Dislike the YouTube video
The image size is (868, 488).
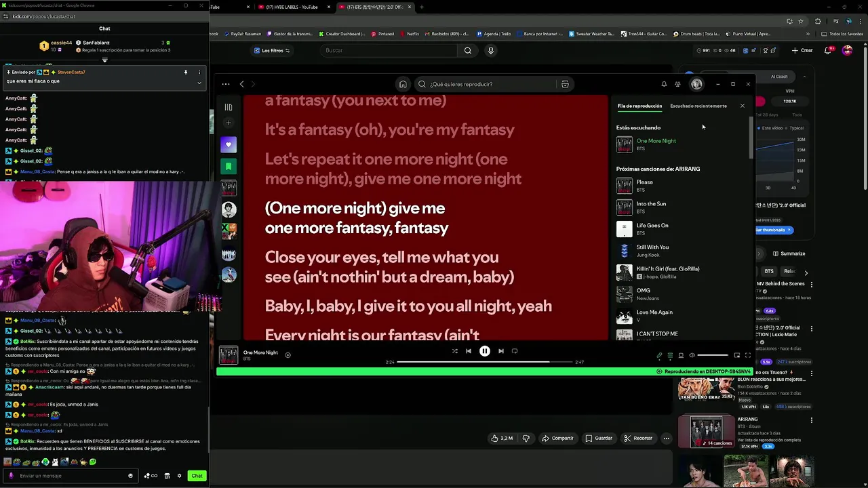tap(526, 438)
